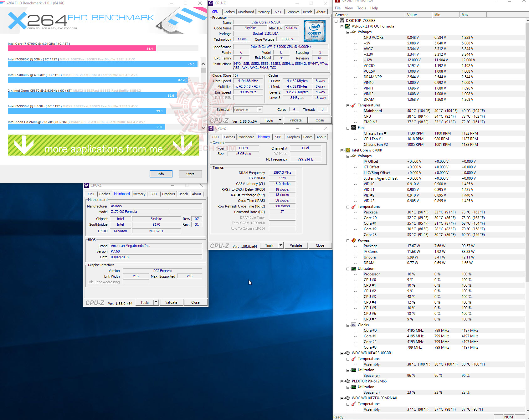
Task: Click Validate in the CPU-Z processor window
Action: (295, 120)
